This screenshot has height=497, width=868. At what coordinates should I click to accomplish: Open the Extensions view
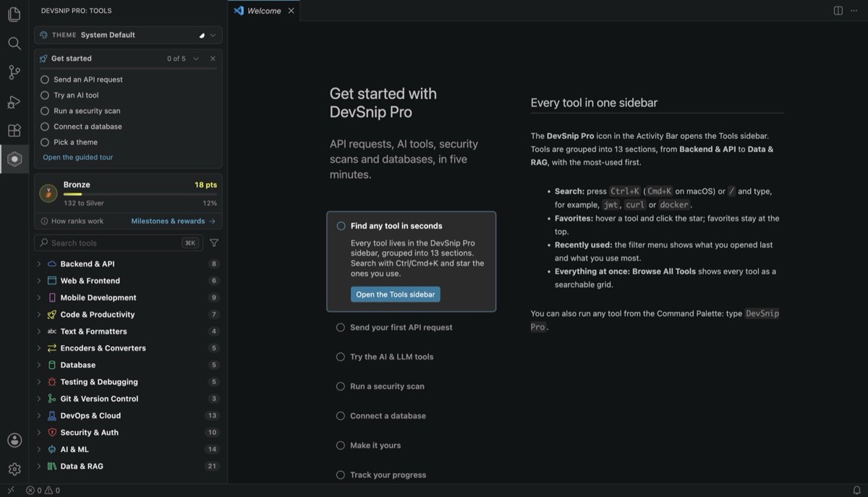tap(14, 130)
